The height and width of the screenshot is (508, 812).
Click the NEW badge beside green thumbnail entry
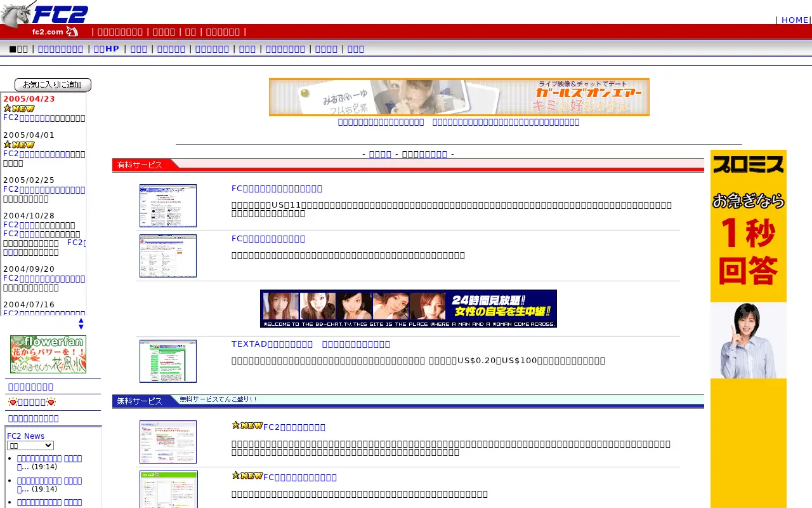click(x=247, y=476)
